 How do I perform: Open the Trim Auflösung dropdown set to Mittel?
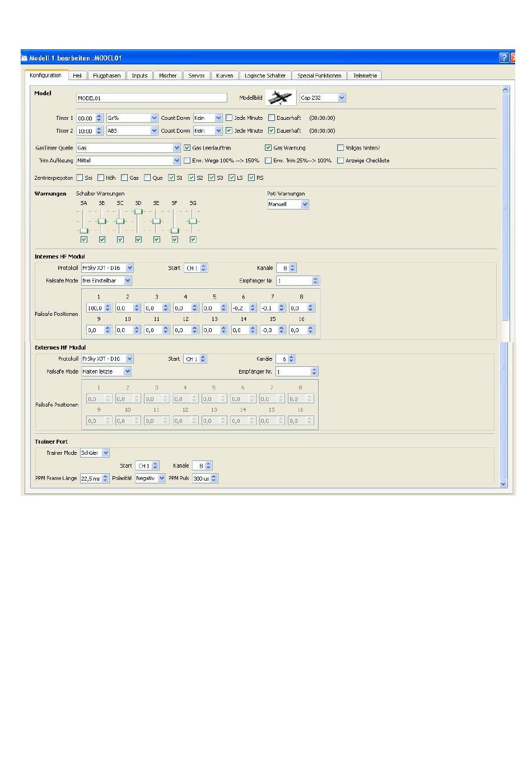point(128,161)
